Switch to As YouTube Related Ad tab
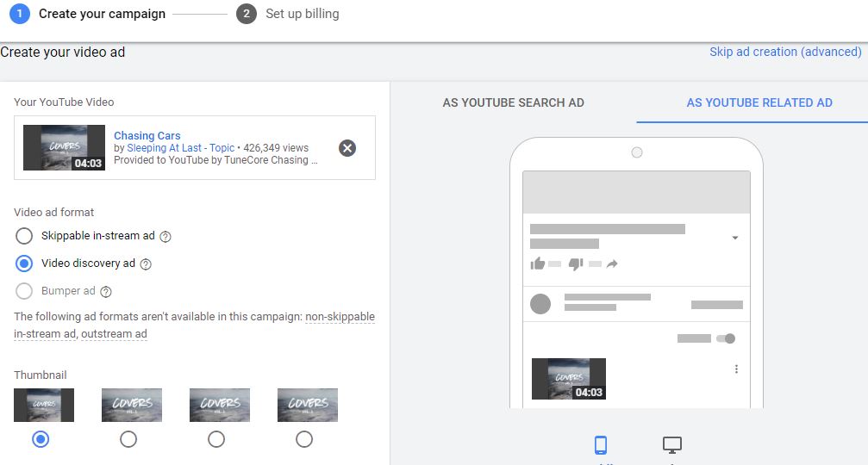This screenshot has width=868, height=465. coord(759,102)
